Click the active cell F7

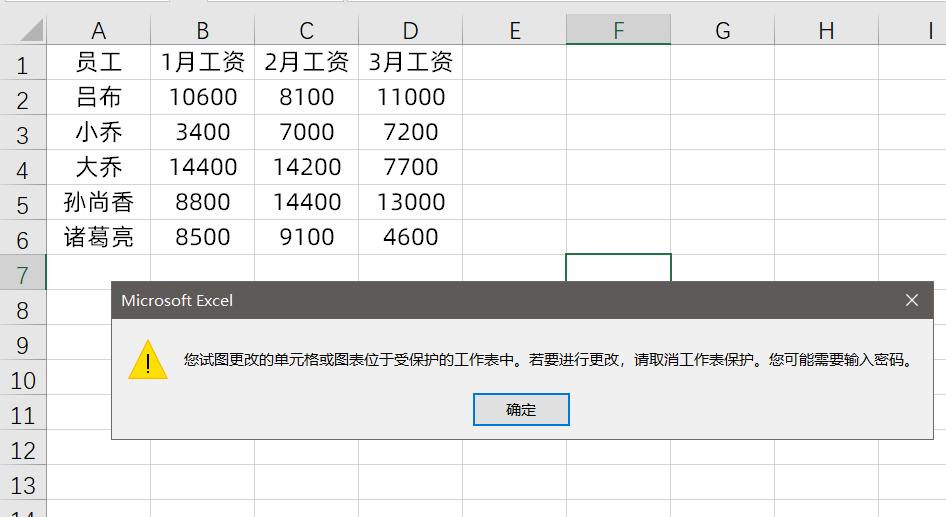(618, 267)
